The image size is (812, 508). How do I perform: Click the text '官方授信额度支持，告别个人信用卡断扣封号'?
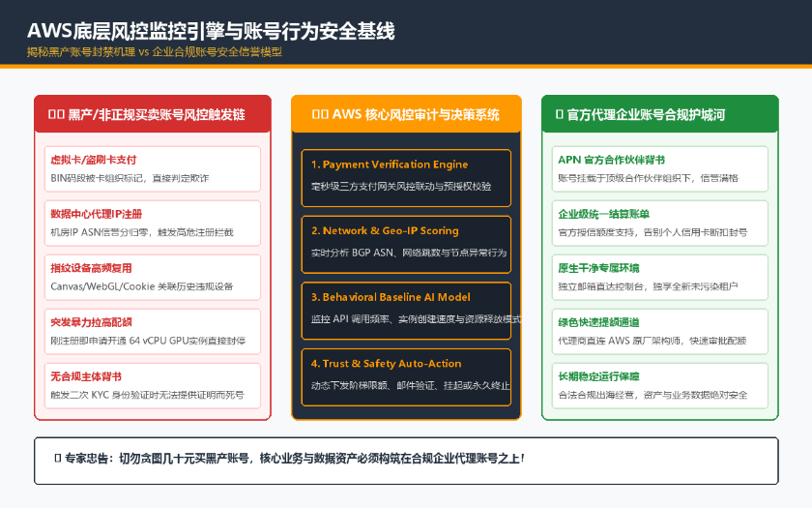[652, 233]
